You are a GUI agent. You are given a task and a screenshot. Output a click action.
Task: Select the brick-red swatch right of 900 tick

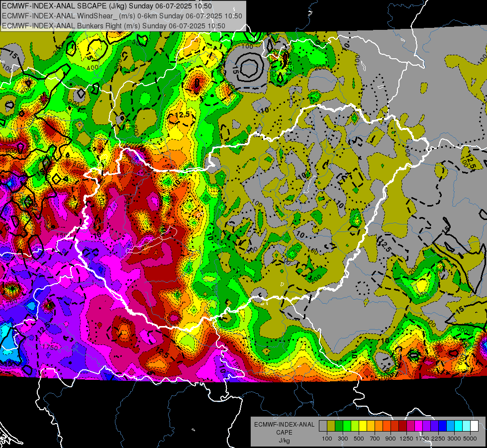pyautogui.click(x=395, y=426)
